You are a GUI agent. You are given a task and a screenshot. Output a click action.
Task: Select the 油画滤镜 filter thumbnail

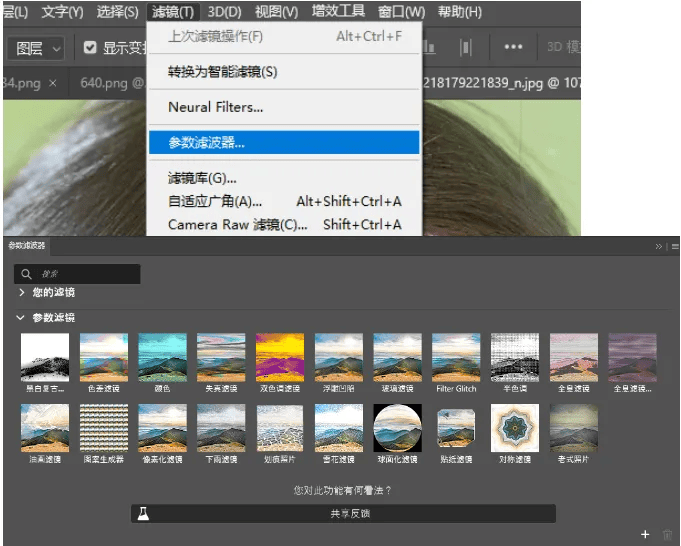coord(45,428)
